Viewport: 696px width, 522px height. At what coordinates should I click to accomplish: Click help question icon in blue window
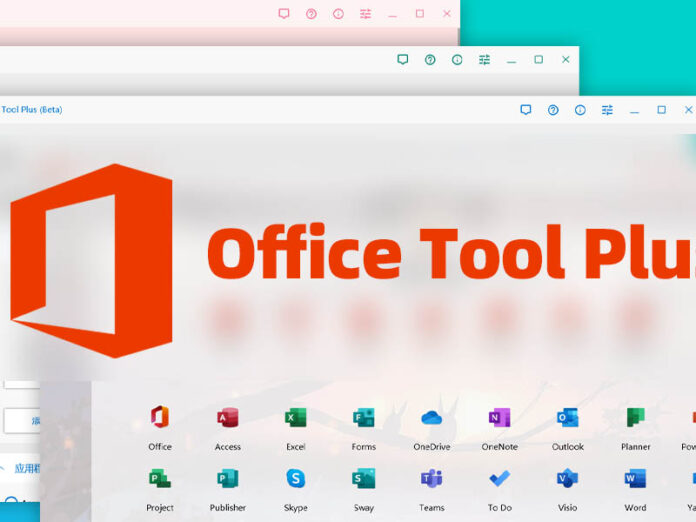[553, 110]
